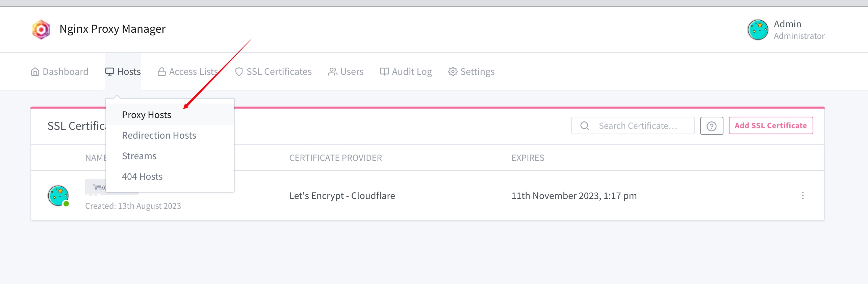Screen dimensions: 868x284
Task: Open the Hosts menu tab
Action: tap(123, 72)
